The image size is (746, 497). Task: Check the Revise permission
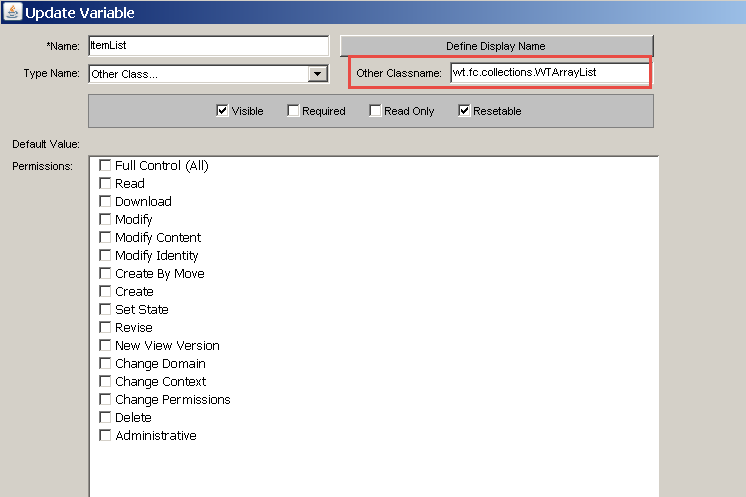105,328
